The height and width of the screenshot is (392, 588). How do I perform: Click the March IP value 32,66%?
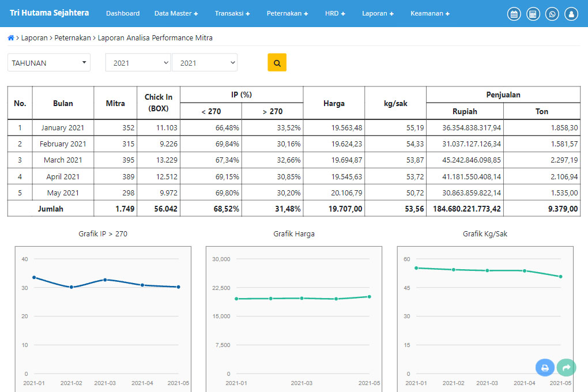point(289,160)
